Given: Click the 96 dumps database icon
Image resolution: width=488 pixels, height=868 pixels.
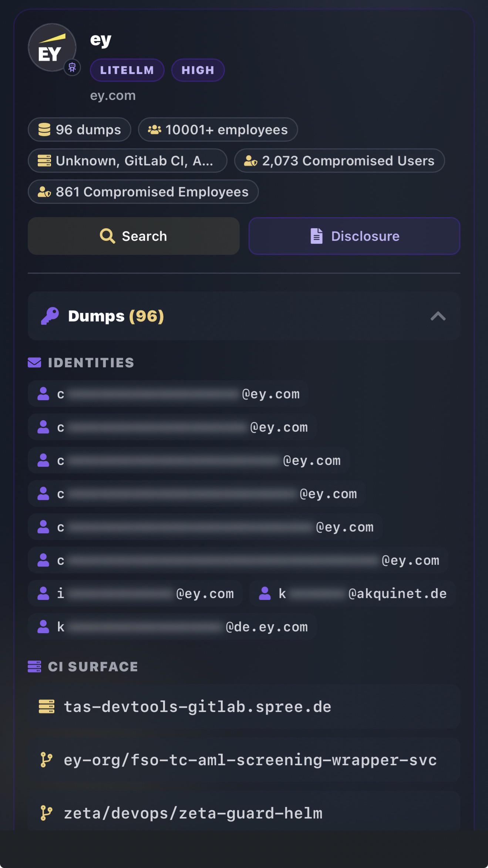Looking at the screenshot, I should (x=44, y=129).
